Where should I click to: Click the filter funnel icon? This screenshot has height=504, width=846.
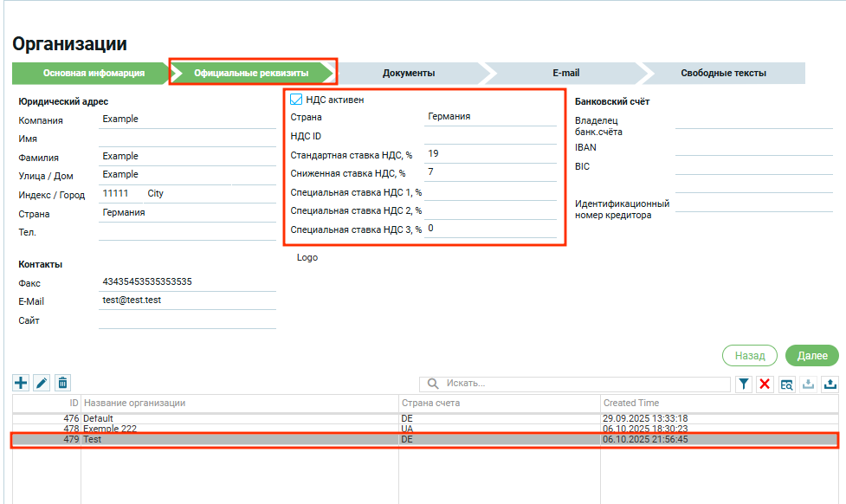(x=744, y=384)
